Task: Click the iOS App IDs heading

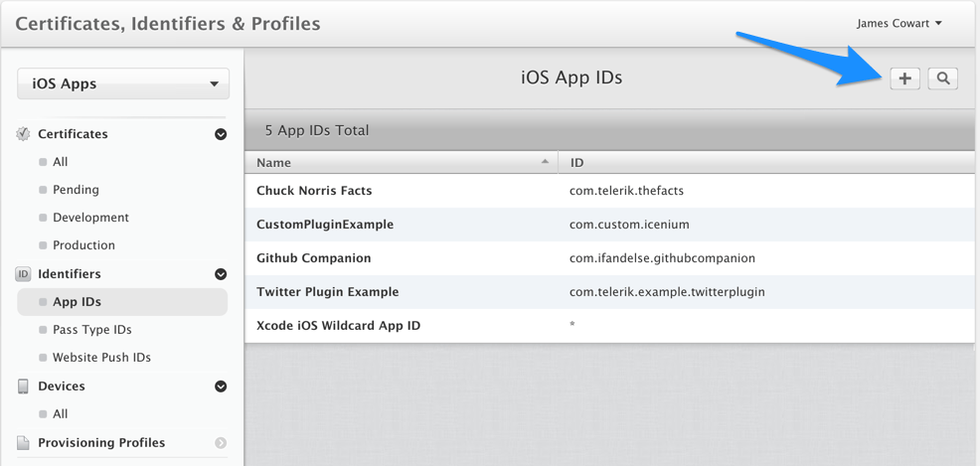Action: 572,78
